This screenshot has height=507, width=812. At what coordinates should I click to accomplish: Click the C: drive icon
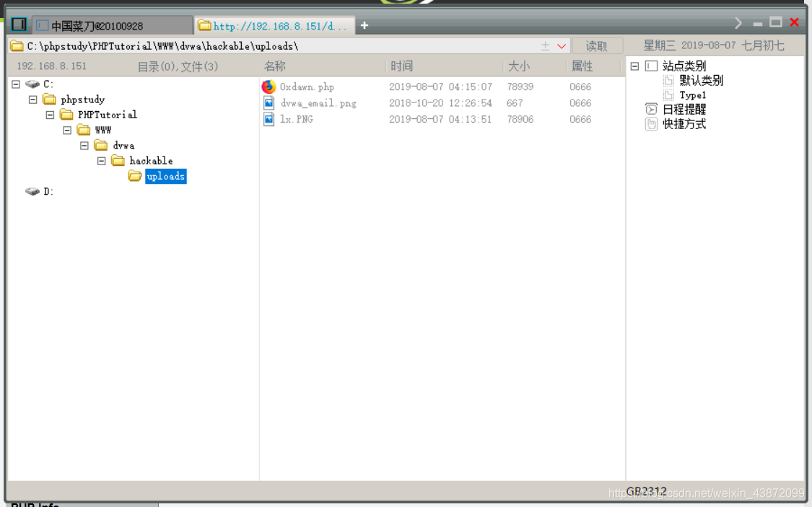[x=32, y=84]
